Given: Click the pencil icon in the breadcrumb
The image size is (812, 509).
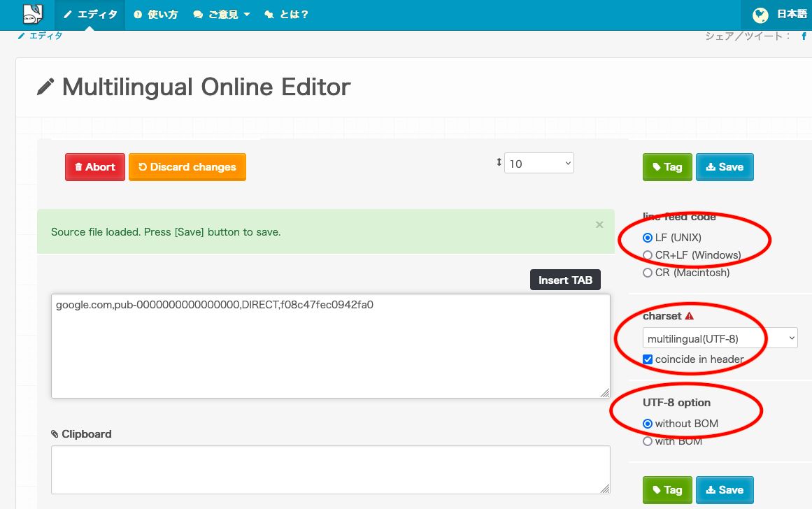Looking at the screenshot, I should click(x=22, y=36).
